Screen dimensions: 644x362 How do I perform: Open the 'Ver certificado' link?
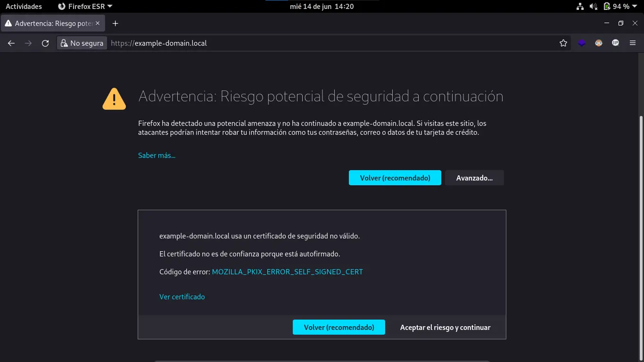182,297
